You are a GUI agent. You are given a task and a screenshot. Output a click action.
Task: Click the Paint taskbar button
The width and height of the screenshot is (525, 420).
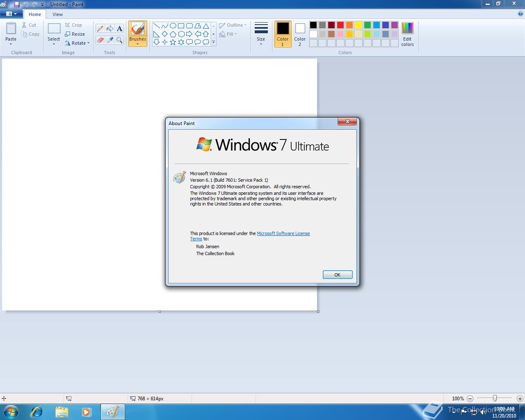point(112,412)
